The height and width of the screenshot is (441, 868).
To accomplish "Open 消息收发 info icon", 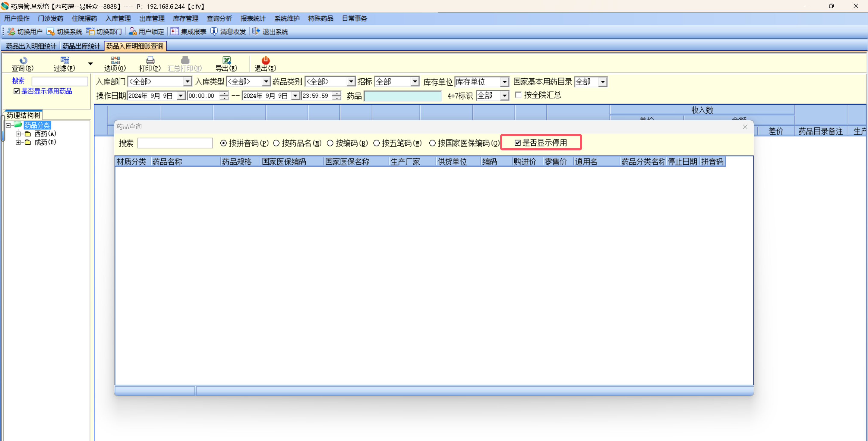I will pyautogui.click(x=214, y=32).
